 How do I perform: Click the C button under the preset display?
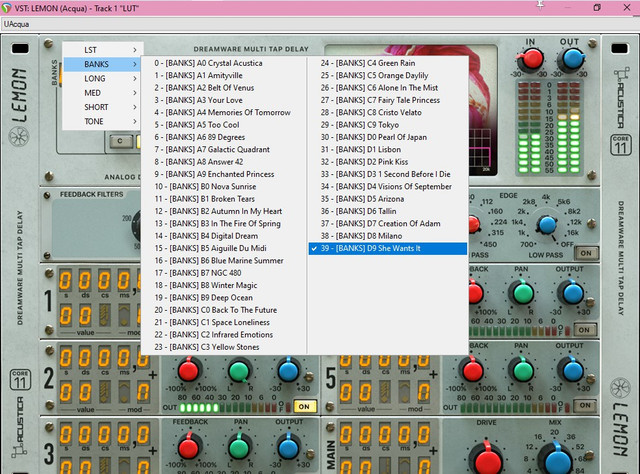click(120, 141)
